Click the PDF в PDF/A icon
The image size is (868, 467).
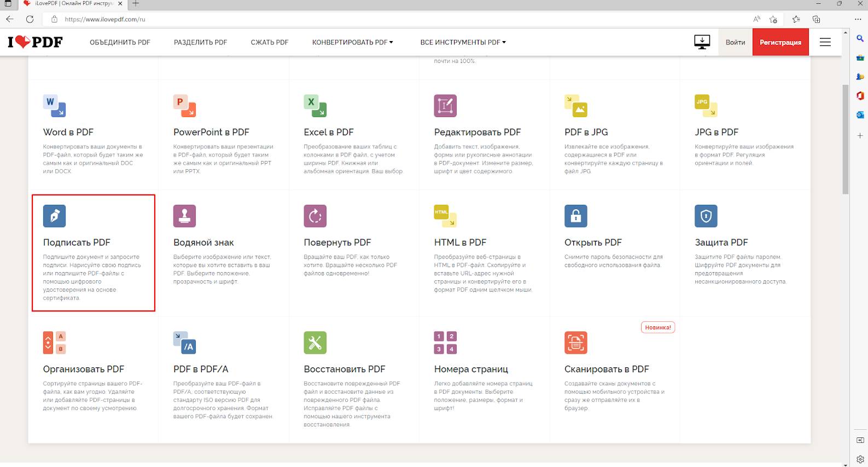pyautogui.click(x=184, y=343)
